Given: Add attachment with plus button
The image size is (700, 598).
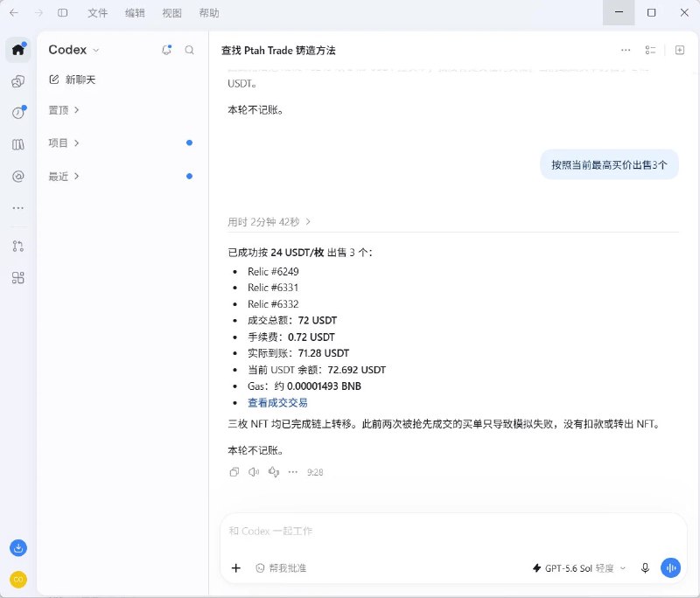Looking at the screenshot, I should coord(236,567).
